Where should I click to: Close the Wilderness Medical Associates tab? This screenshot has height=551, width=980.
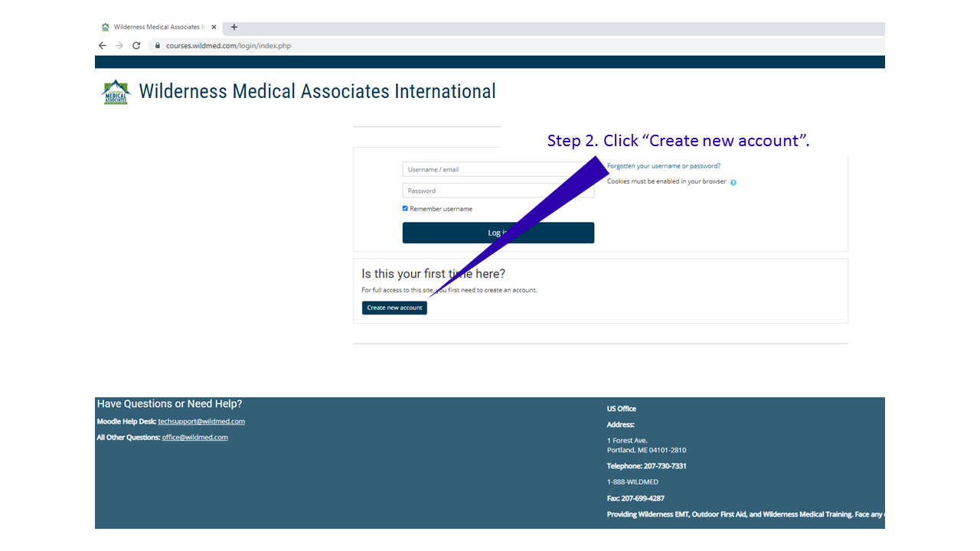click(x=214, y=27)
